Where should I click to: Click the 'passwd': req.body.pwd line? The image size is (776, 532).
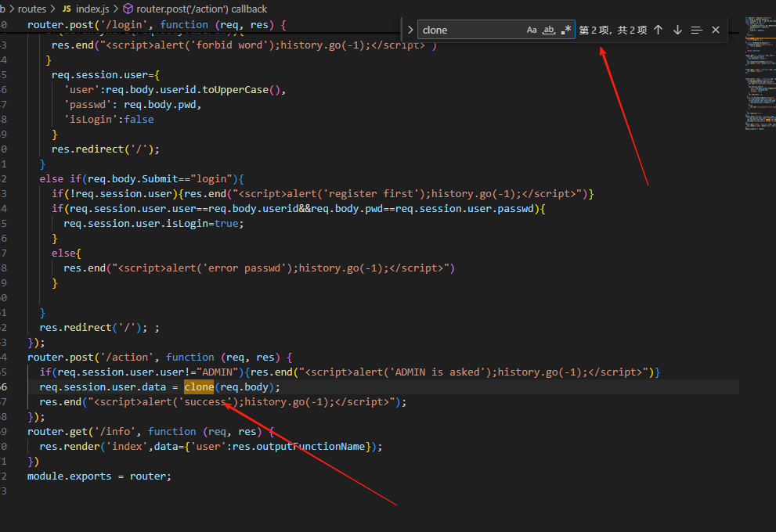click(132, 104)
